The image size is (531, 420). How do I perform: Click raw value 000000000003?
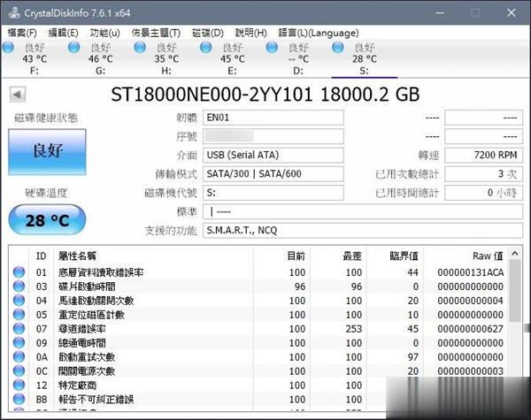(471, 371)
